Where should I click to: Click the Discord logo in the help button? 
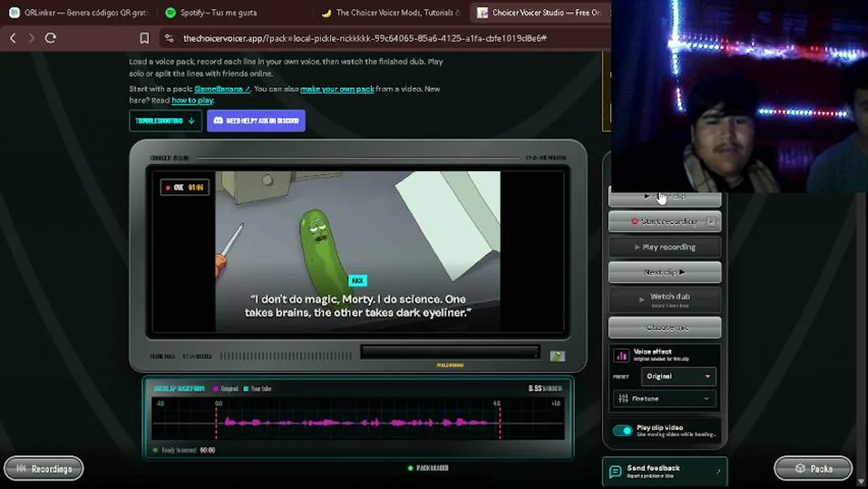(218, 121)
